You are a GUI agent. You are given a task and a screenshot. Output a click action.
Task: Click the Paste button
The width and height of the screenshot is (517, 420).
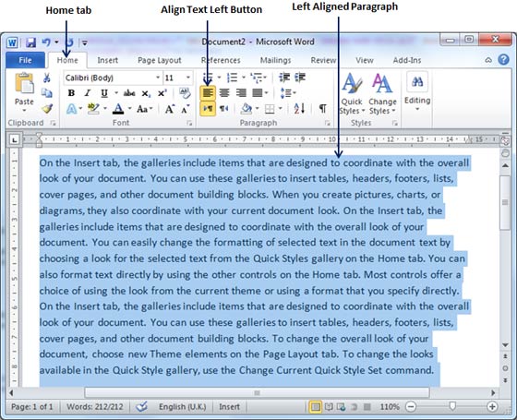coord(24,91)
